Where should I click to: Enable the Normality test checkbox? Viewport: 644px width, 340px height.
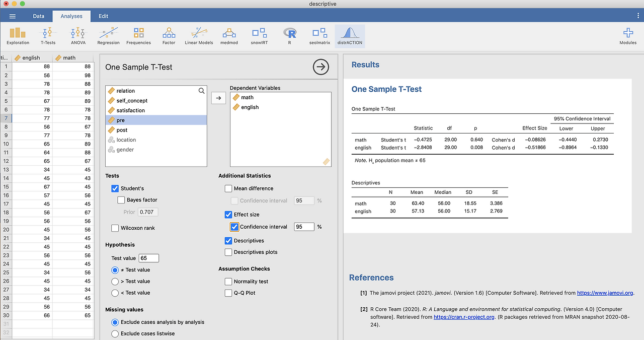pyautogui.click(x=228, y=282)
